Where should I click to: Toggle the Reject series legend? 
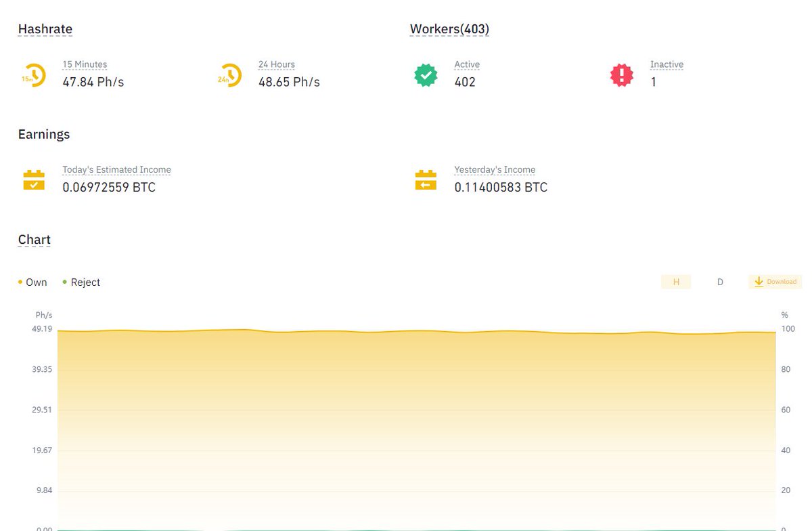tap(81, 282)
